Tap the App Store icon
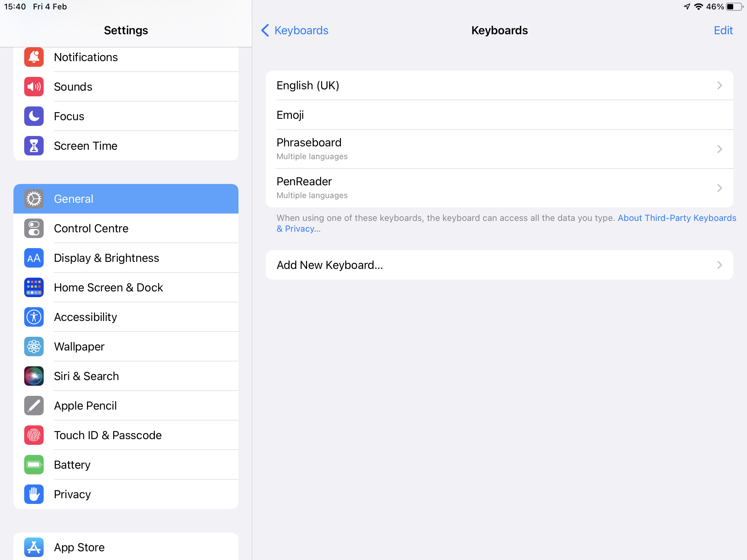The height and width of the screenshot is (560, 747). coord(34,547)
